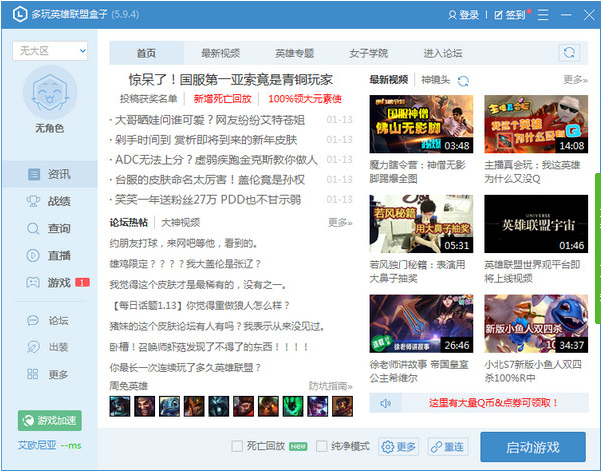
Task: Open the 战绩 trophy icon in sidebar
Action: [33, 201]
